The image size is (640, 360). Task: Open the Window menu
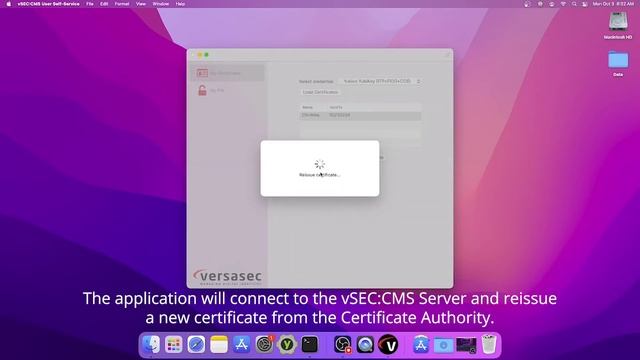click(x=161, y=4)
